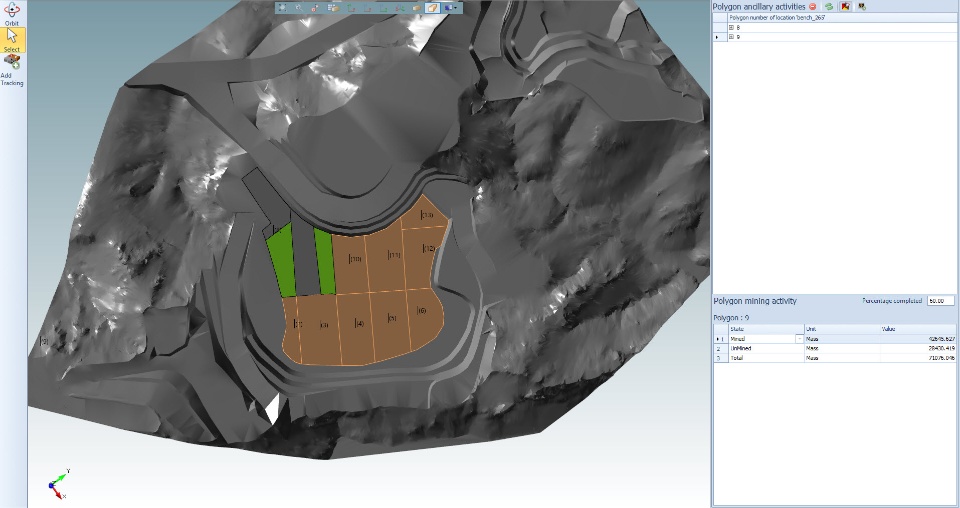Select polygon labeled 12 in the pit
Viewport: 960px width, 508px height.
422,256
